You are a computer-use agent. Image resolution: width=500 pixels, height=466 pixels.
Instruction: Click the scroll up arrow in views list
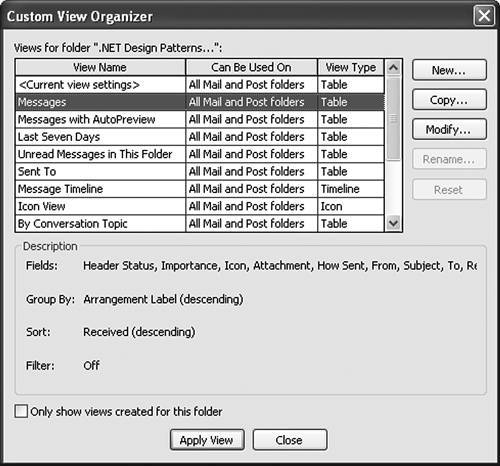pyautogui.click(x=393, y=68)
